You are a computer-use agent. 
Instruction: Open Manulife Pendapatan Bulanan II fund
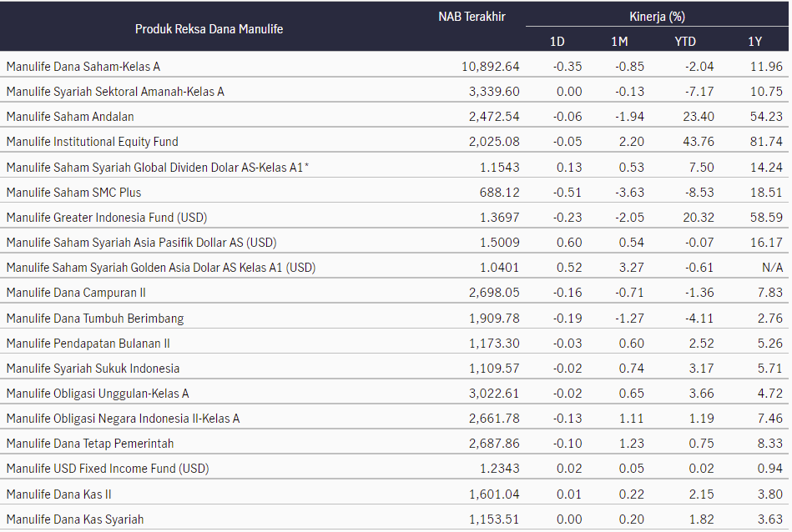(x=88, y=344)
